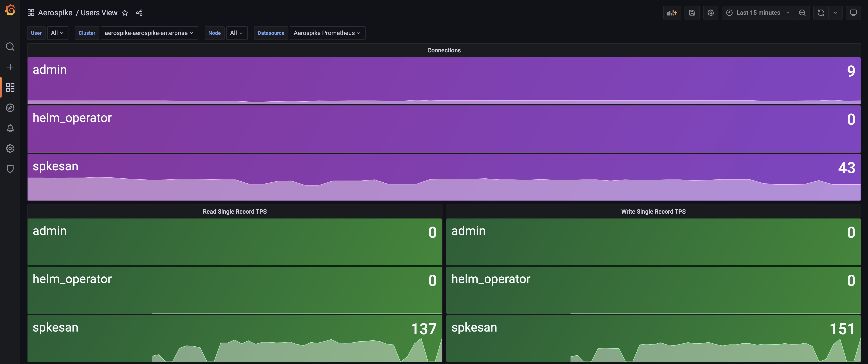Screen dimensions: 868x364
Task: Open the Explore compass icon
Action: click(x=10, y=108)
